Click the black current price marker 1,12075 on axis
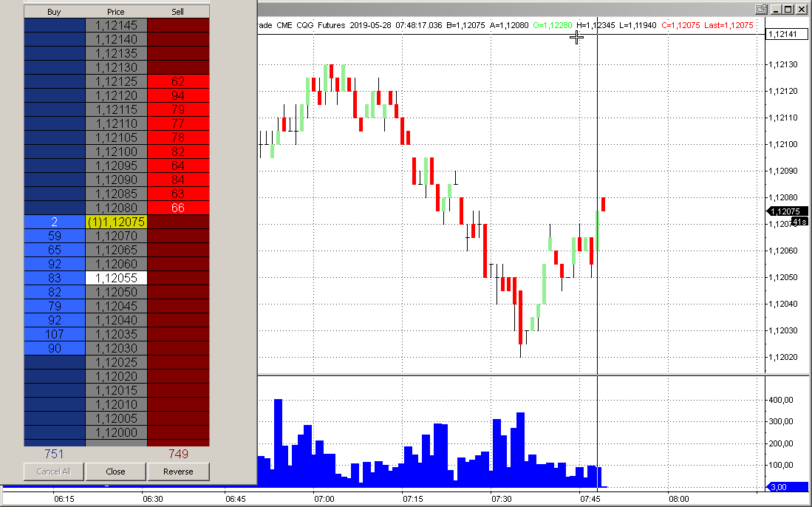Image resolution: width=812 pixels, height=507 pixels. (785, 211)
